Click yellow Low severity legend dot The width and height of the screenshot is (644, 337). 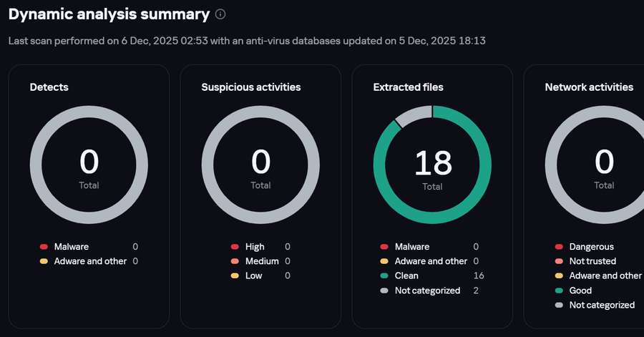tap(234, 275)
